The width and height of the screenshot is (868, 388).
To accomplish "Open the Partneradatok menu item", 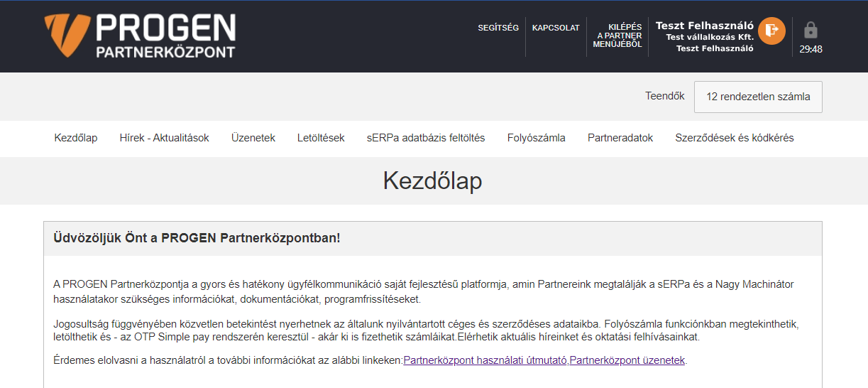I will coord(620,138).
